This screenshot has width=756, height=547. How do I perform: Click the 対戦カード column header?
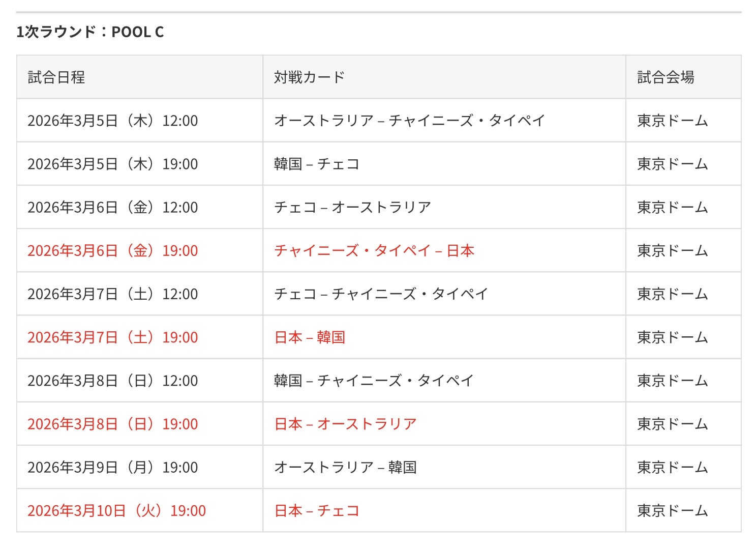pyautogui.click(x=309, y=77)
